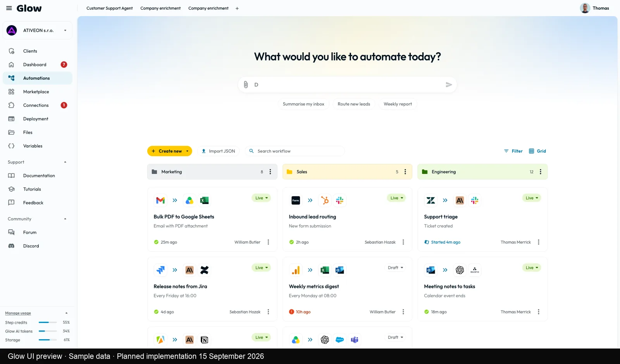Image resolution: width=620 pixels, height=364 pixels.
Task: Switch view using the Grid button
Action: pos(537,151)
